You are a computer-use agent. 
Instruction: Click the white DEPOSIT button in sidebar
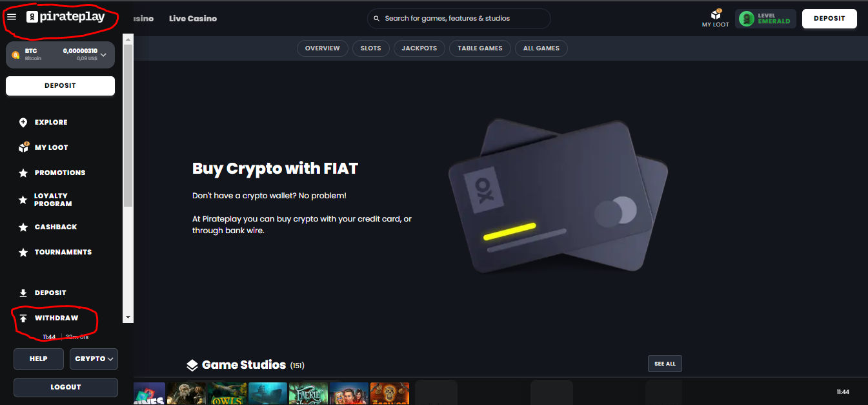[x=60, y=86]
